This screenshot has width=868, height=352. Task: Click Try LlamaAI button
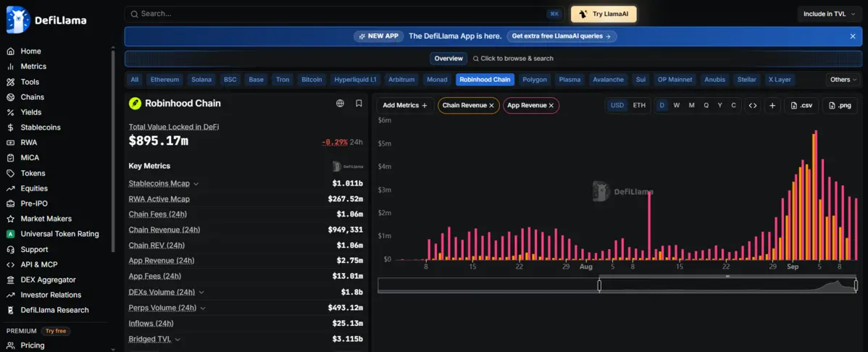(604, 14)
